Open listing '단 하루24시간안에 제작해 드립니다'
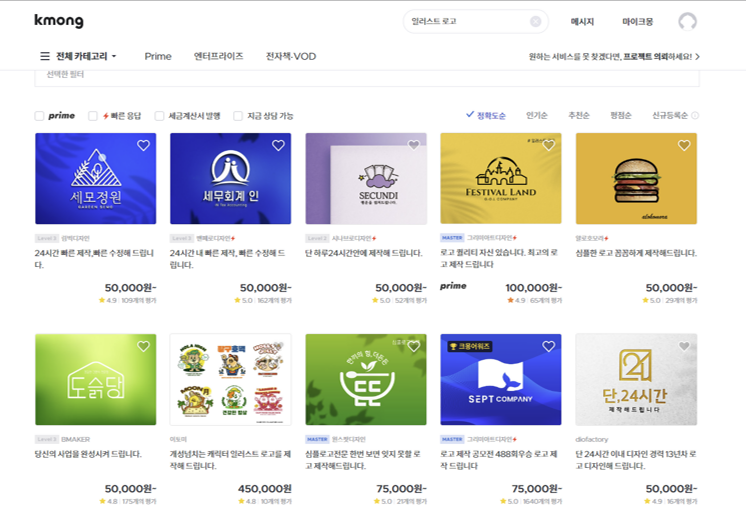 tap(364, 253)
